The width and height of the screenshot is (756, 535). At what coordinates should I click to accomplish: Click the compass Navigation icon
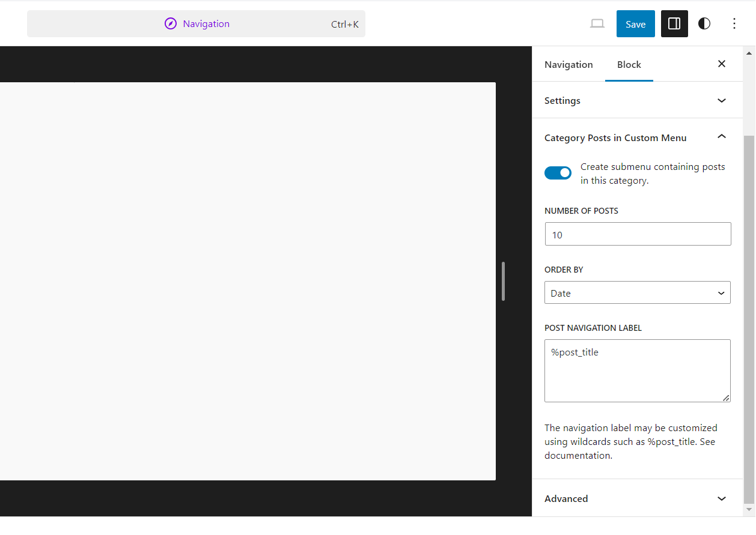point(171,24)
